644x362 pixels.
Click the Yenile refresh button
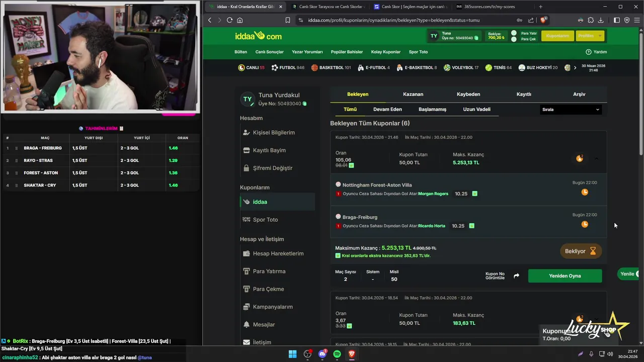coord(628,274)
